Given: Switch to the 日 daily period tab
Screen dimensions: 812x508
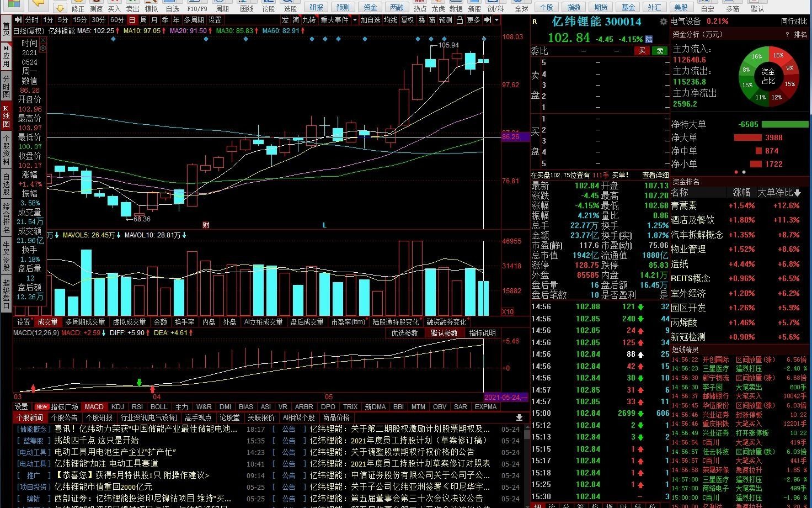Looking at the screenshot, I should tap(131, 20).
